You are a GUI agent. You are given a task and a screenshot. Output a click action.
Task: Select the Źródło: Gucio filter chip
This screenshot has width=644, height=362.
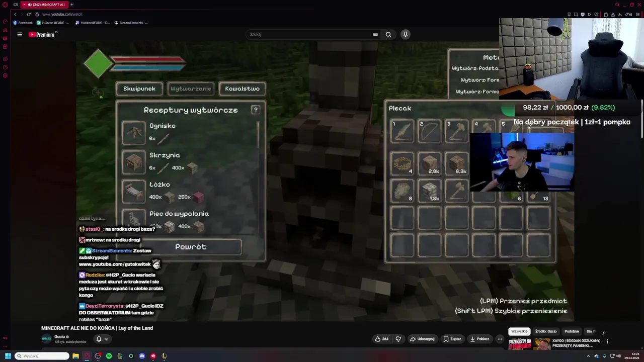[x=546, y=331]
